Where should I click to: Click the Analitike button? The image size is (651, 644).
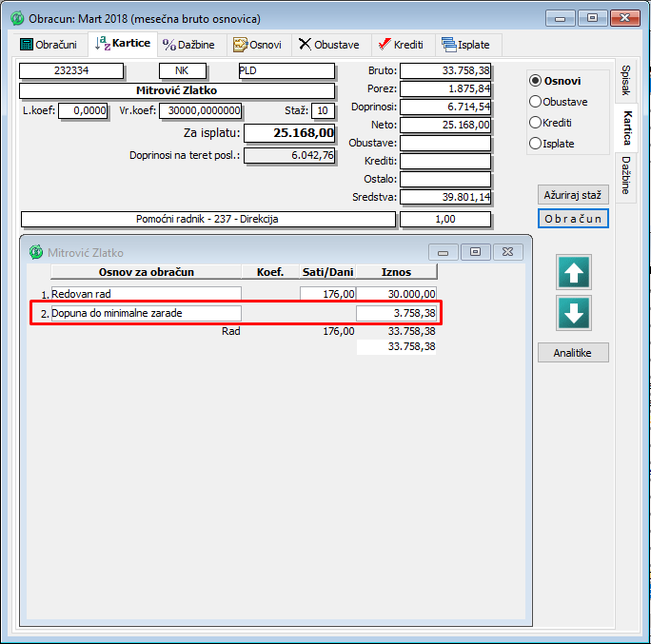click(x=573, y=352)
